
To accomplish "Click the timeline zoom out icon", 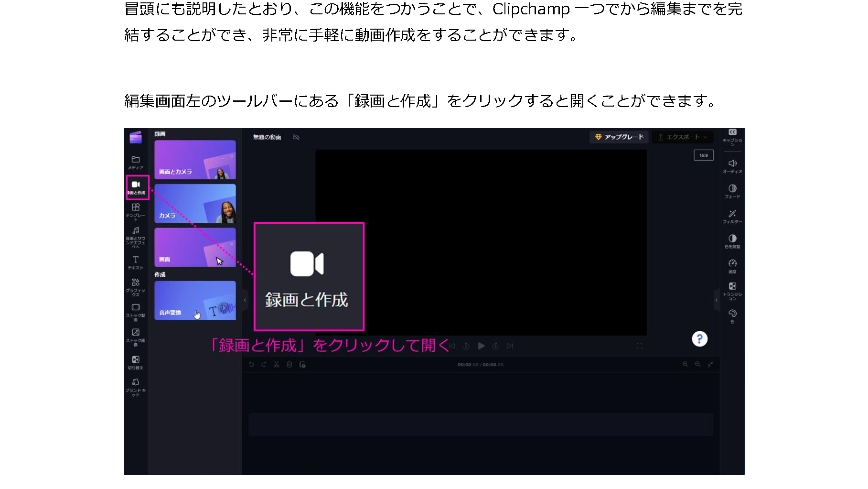I will [x=697, y=364].
